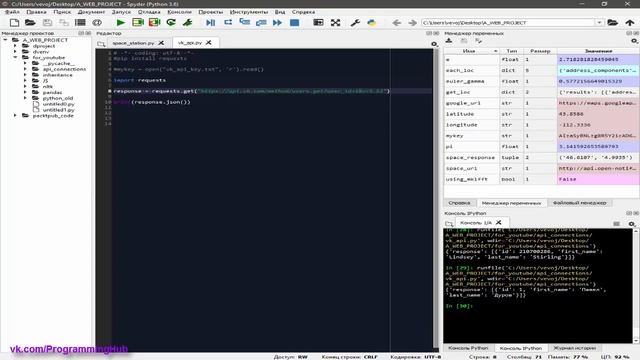Sort variables by the Тип column header

point(511,51)
